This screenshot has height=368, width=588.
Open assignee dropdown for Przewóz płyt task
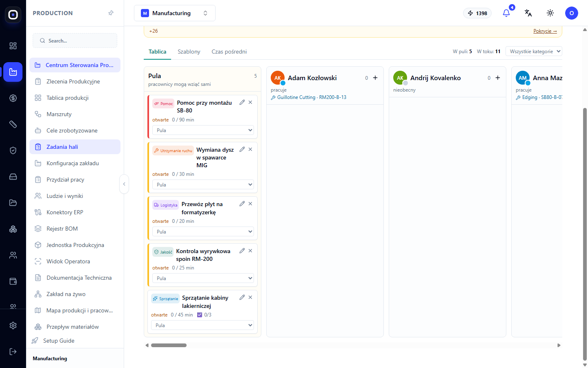point(203,232)
